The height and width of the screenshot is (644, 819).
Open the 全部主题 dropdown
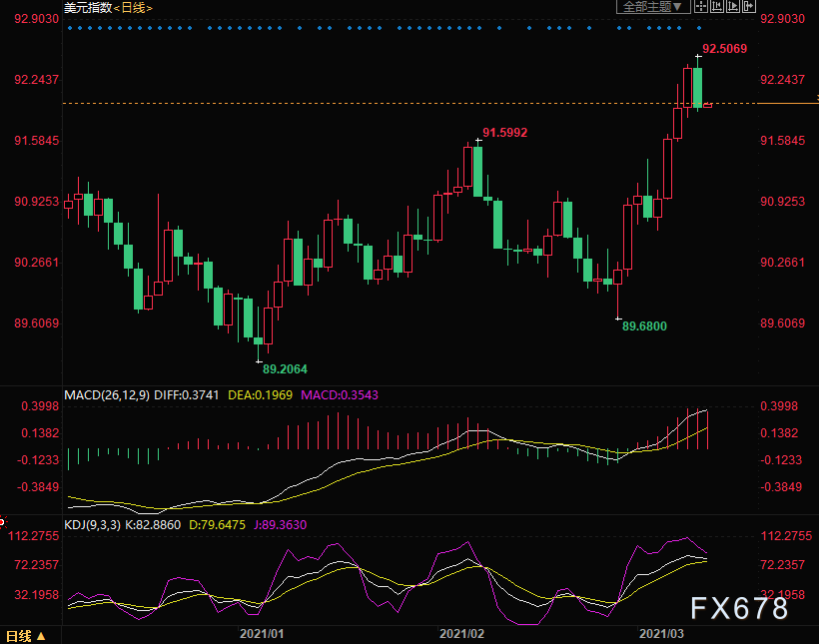(x=653, y=6)
